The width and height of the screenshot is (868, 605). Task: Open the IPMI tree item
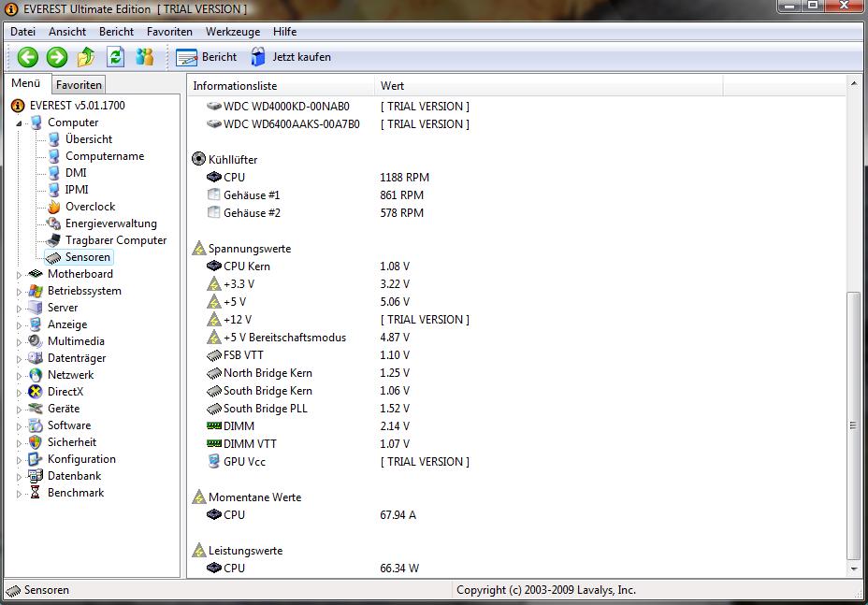(77, 189)
